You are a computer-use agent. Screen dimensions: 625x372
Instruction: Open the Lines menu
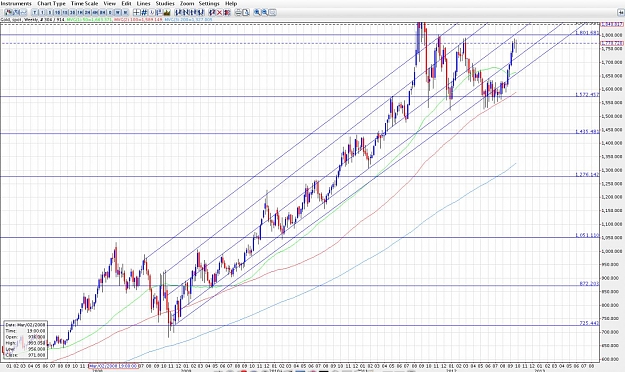[x=143, y=3]
